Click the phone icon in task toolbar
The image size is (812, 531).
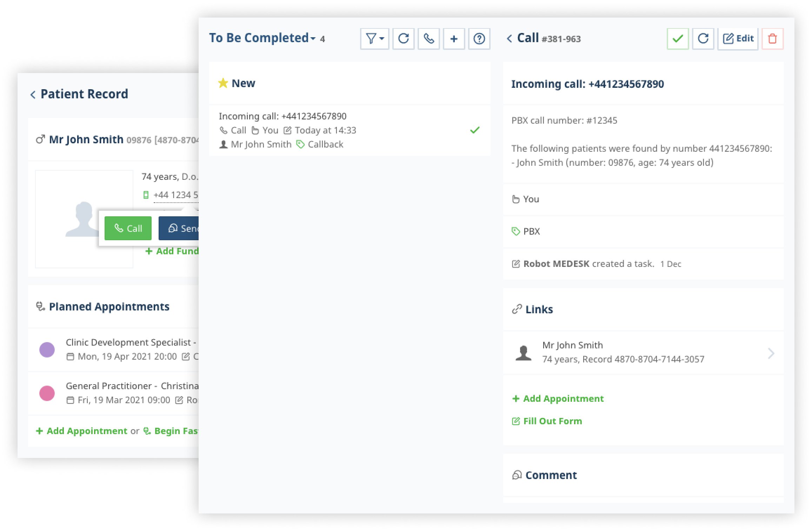point(428,39)
